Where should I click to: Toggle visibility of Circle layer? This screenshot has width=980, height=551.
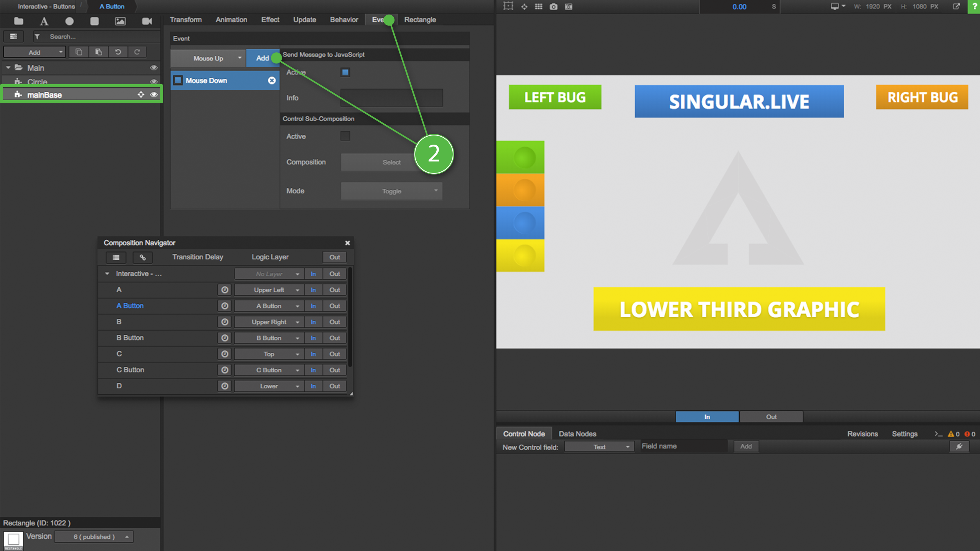pos(154,82)
